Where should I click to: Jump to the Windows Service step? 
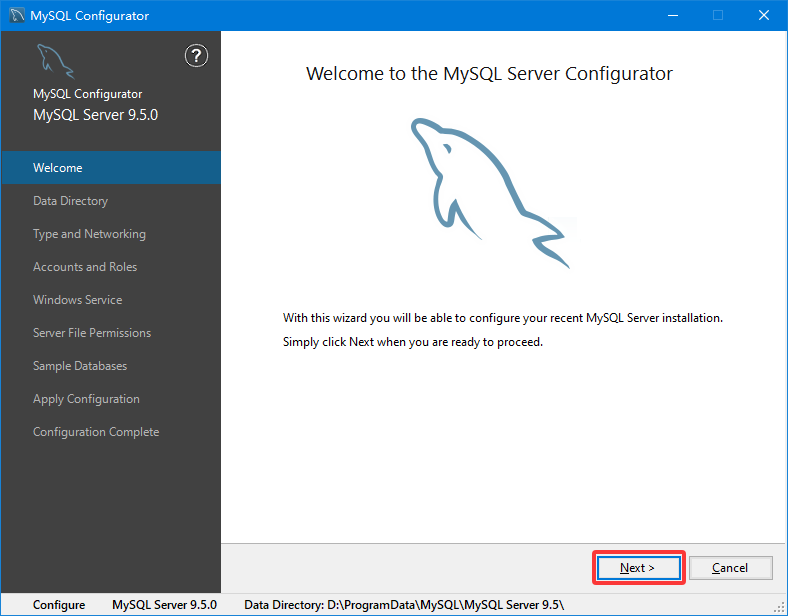[111, 300]
